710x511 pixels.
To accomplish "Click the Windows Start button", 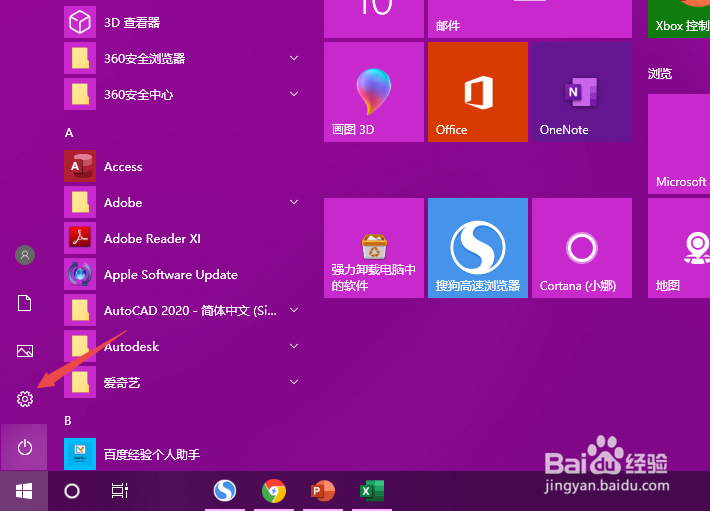I will (x=24, y=491).
